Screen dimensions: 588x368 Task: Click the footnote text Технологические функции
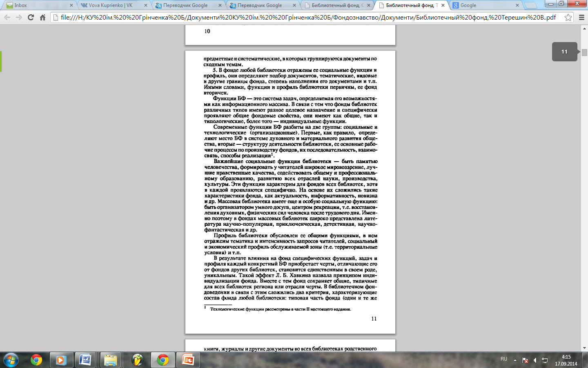[x=281, y=309]
